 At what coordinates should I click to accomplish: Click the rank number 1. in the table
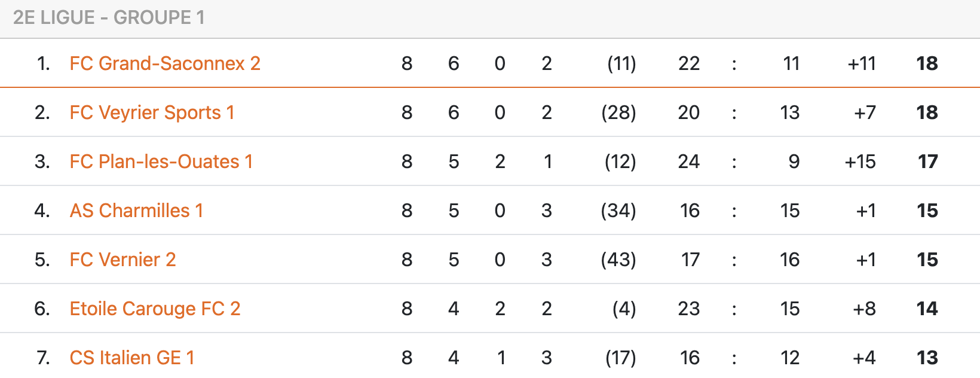tap(43, 63)
